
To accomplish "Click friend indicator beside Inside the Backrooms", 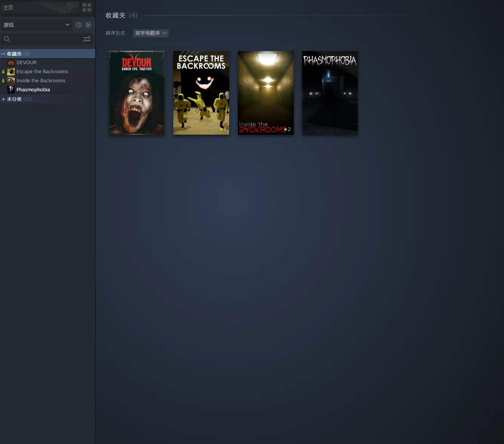I will pos(3,81).
